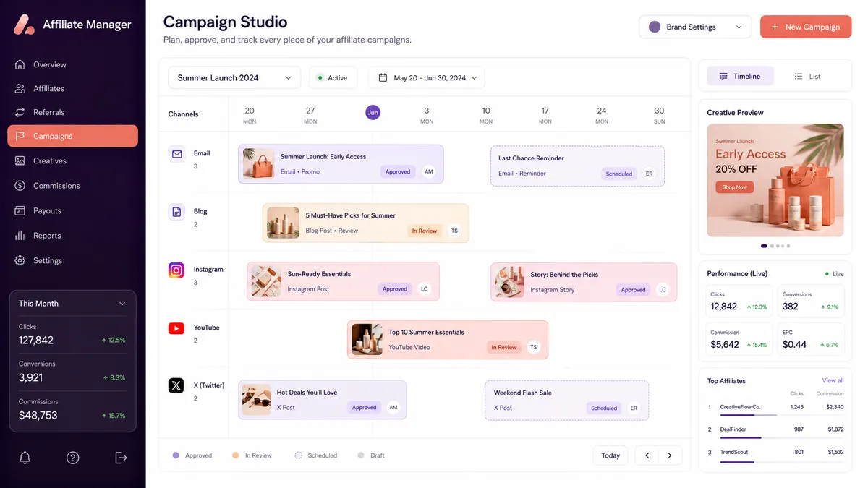Viewport: 868px width, 488px height.
Task: Open the May 20 – Jun 30 date dropdown
Action: click(427, 77)
